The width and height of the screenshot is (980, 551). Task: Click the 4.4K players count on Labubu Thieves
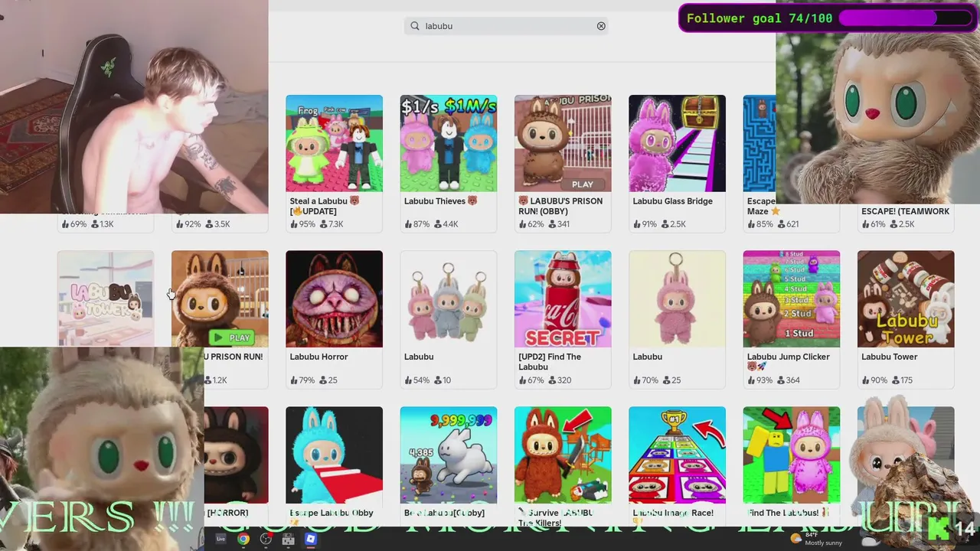pos(446,224)
